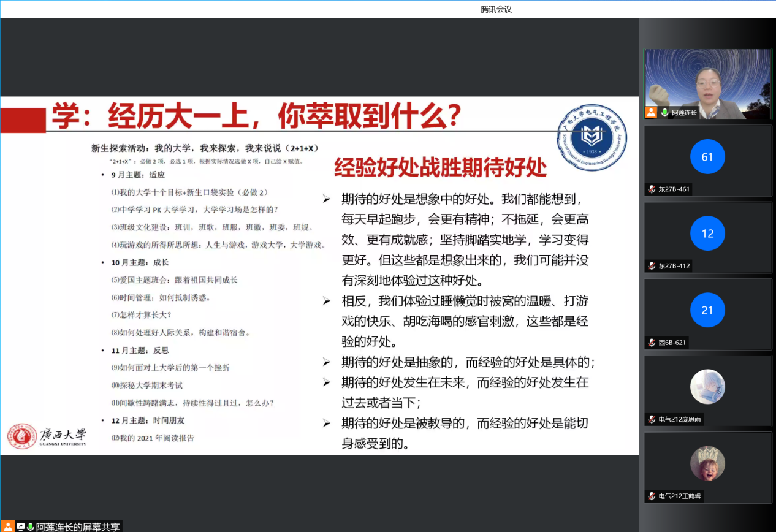776x532 pixels.
Task: Click the green microphone icon in the bottom-left label
Action: pos(30,526)
